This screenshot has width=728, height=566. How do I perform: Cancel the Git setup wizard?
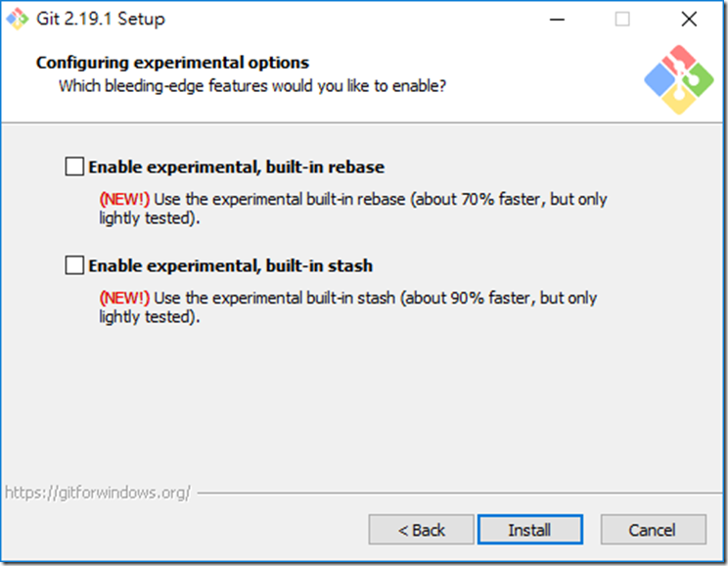click(x=654, y=530)
